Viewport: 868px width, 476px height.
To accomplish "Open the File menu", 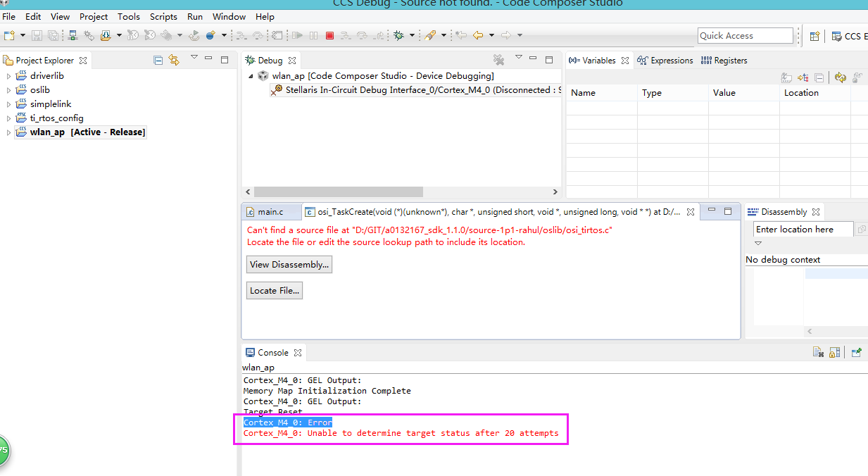I will coord(9,16).
